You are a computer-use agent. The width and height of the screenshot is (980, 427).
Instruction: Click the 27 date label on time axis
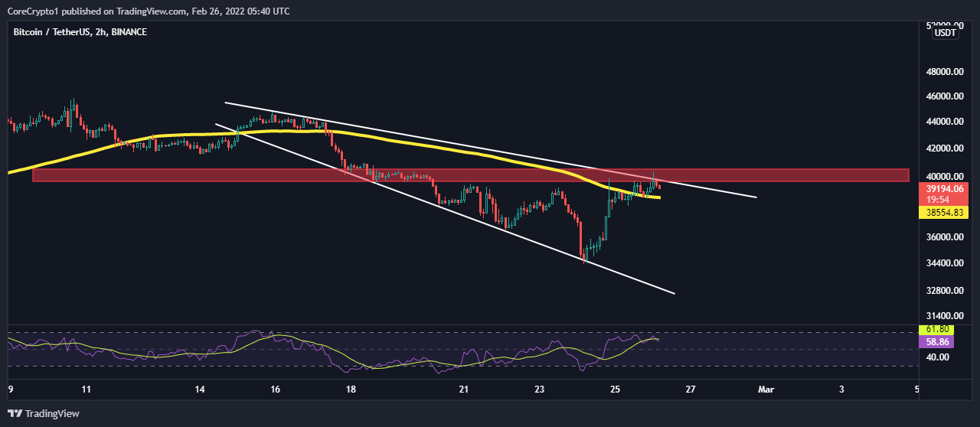691,390
